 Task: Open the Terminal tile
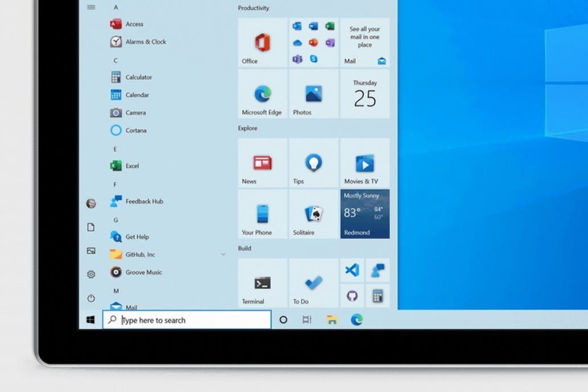tap(262, 284)
